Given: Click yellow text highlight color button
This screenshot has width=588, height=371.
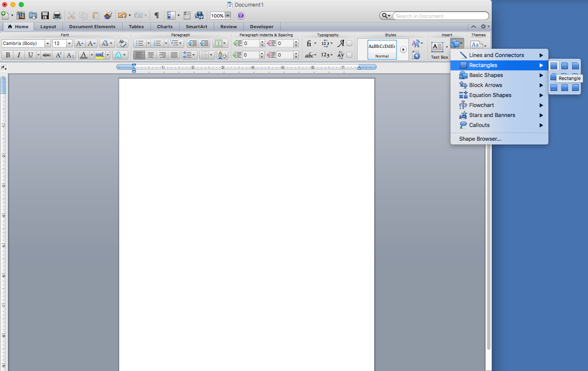Looking at the screenshot, I should 99,55.
